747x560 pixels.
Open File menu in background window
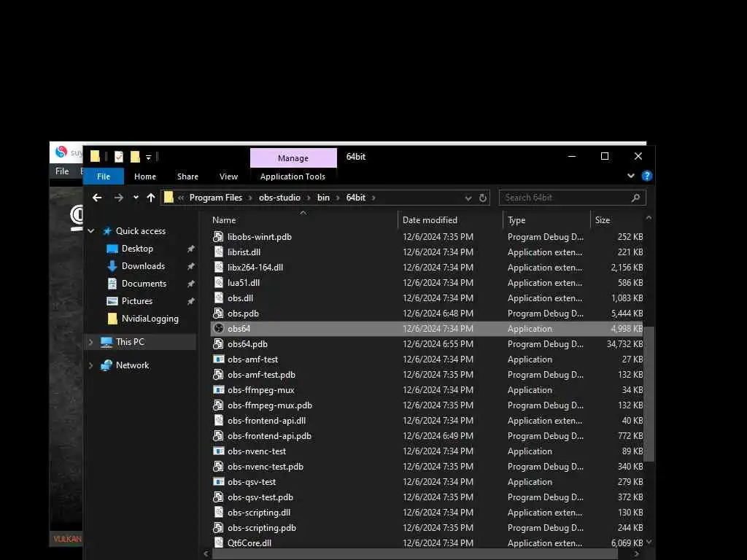(62, 171)
